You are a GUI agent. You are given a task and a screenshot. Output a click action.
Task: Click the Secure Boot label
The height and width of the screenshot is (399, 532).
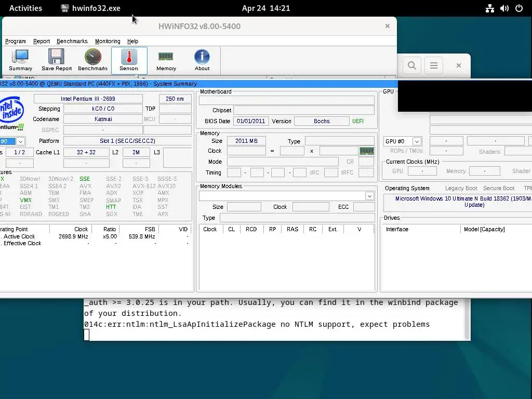pyautogui.click(x=499, y=188)
